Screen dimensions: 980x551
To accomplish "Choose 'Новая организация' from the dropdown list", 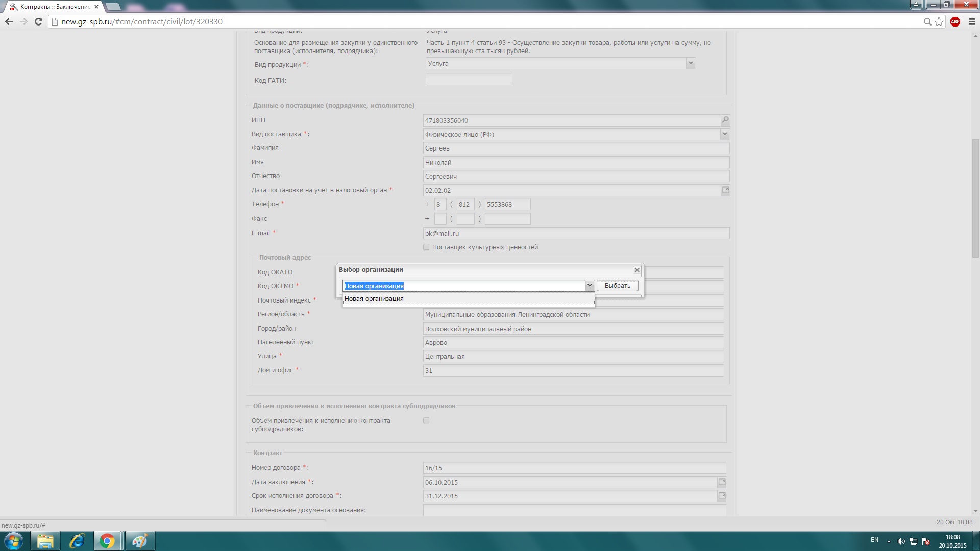I will [x=374, y=299].
